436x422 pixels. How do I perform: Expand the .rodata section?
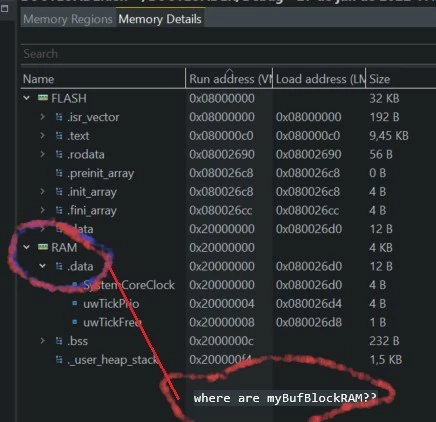43,154
